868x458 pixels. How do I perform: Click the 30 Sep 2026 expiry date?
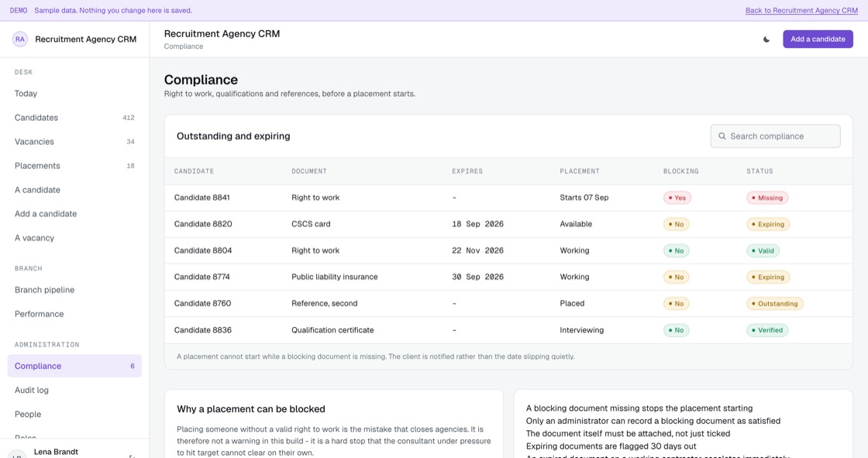tap(477, 277)
